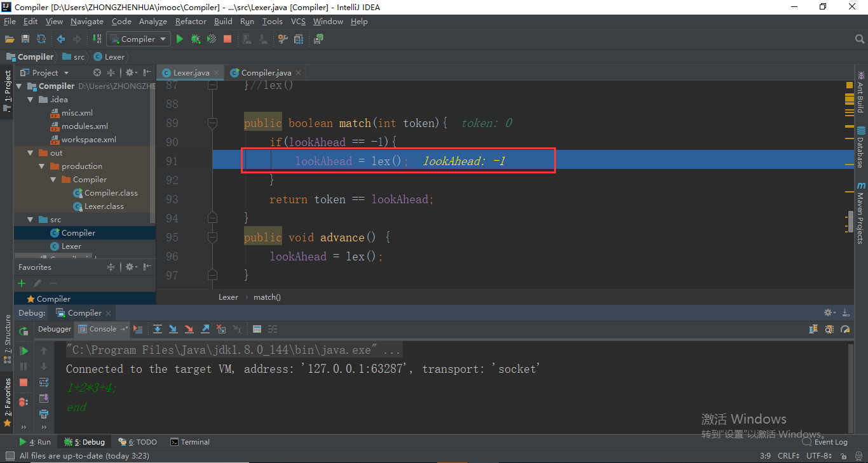
Task: Open the Analyze menu
Action: [153, 21]
